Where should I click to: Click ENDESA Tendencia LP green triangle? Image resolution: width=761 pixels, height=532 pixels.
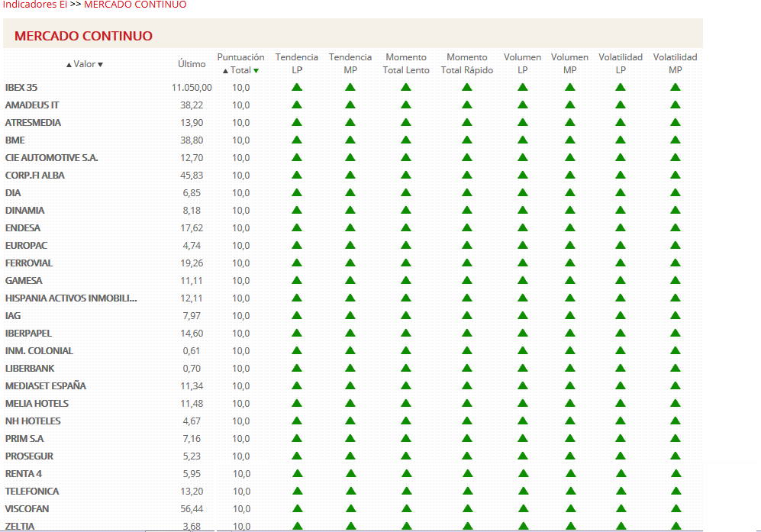[x=297, y=227]
